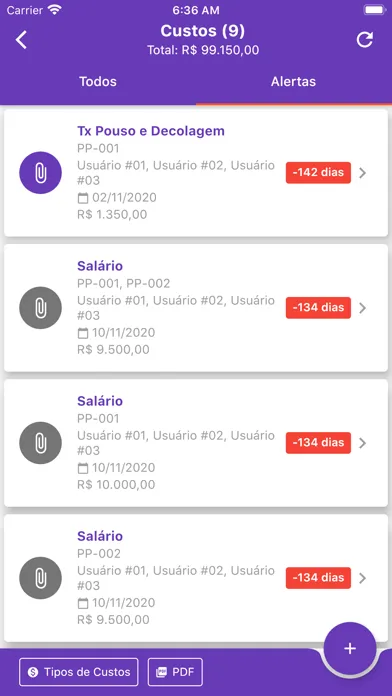Image resolution: width=392 pixels, height=696 pixels.
Task: Tap -134 dias badge on PP-001, PP-002 Salário
Action: point(318,308)
